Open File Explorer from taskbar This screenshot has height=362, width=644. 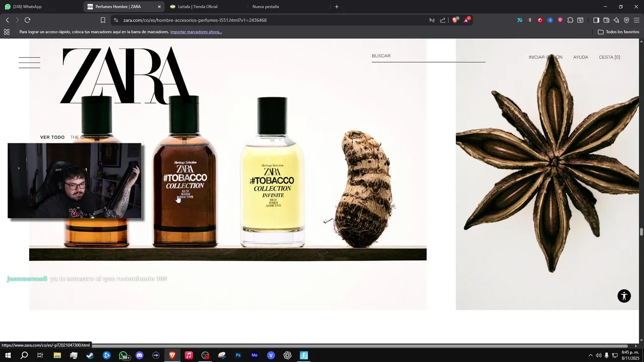tap(57, 355)
